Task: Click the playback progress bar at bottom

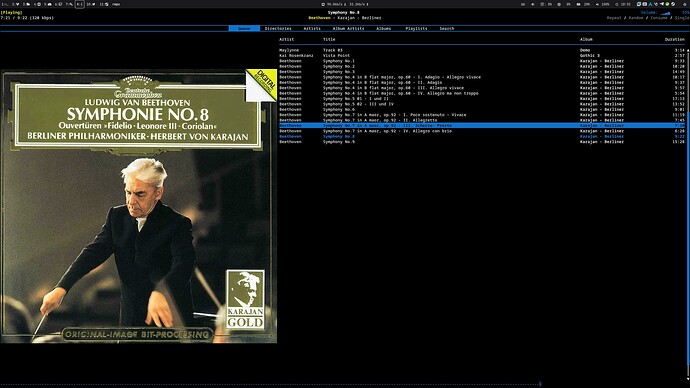Action: (x=345, y=384)
